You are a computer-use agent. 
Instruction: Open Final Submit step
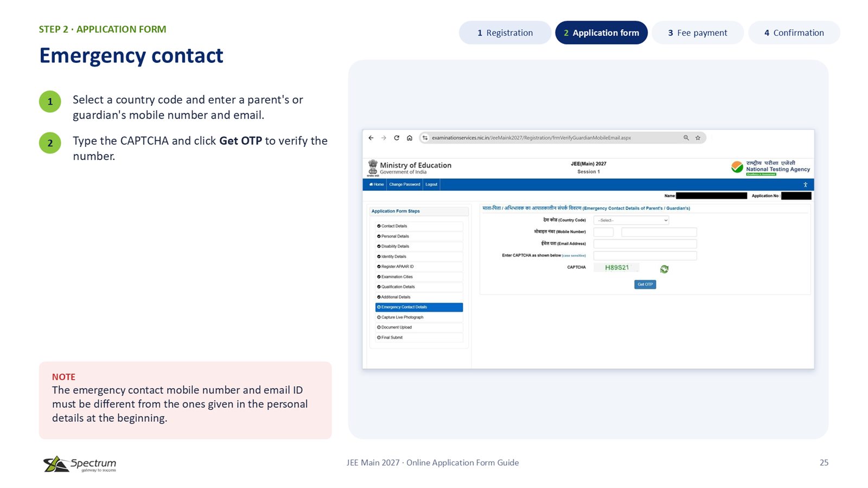click(419, 337)
